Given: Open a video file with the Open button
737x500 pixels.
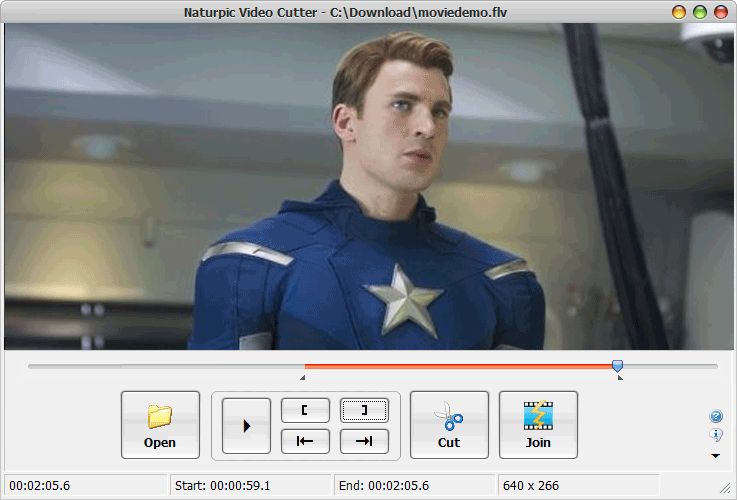Looking at the screenshot, I should (160, 425).
